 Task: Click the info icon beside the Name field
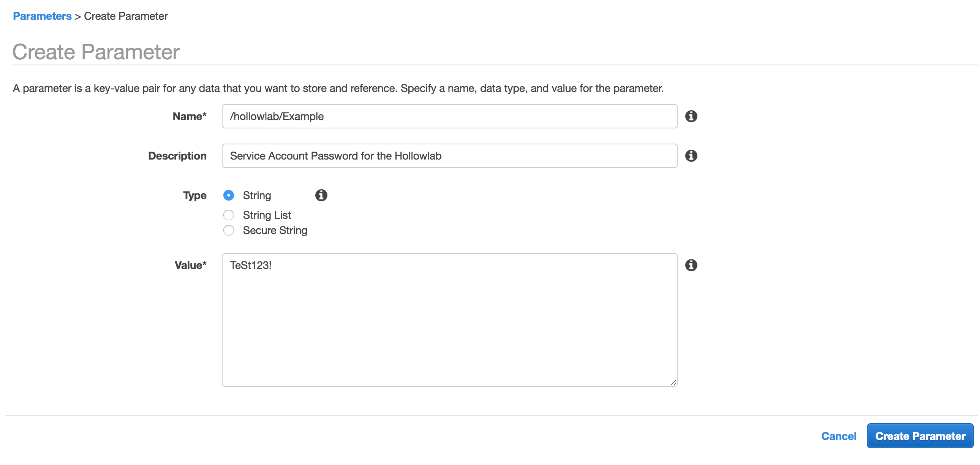pos(691,116)
